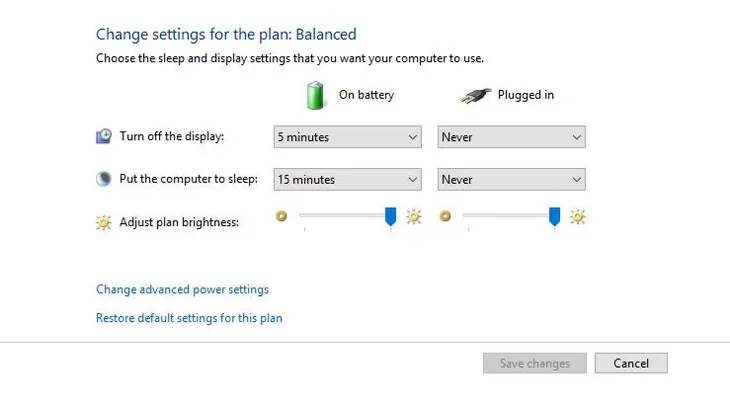Screen dimensions: 730x408
Task: Click the sleep moon icon
Action: point(104,180)
